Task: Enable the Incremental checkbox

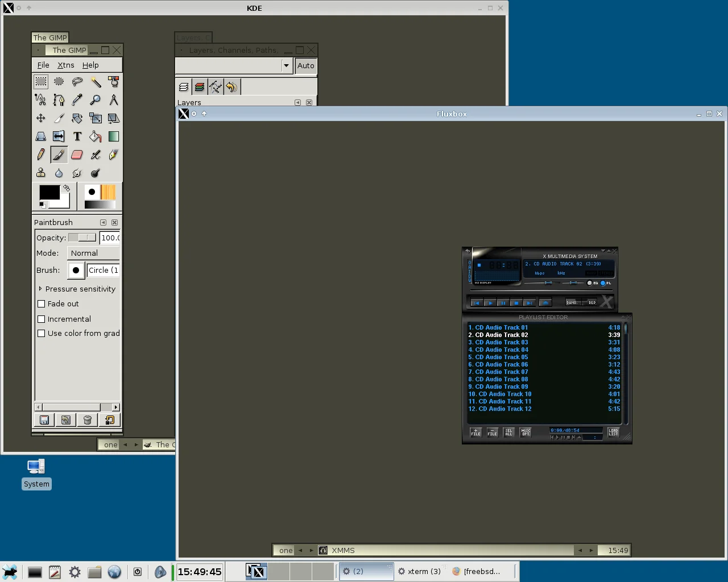Action: [x=41, y=319]
